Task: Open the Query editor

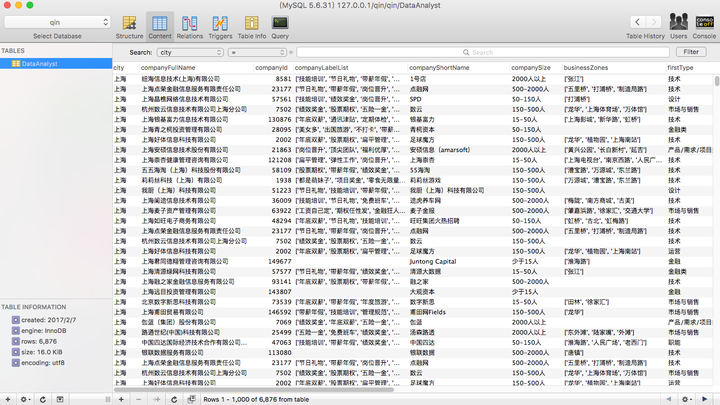Action: [280, 27]
